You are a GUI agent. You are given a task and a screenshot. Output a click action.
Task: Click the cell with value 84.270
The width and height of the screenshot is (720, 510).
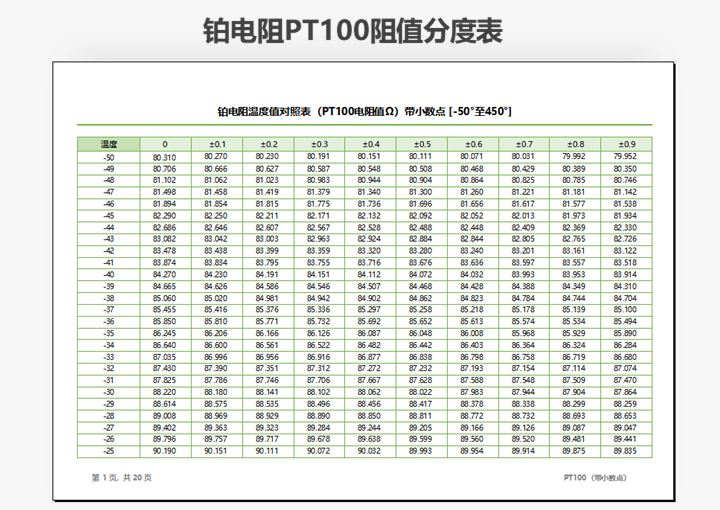point(165,274)
